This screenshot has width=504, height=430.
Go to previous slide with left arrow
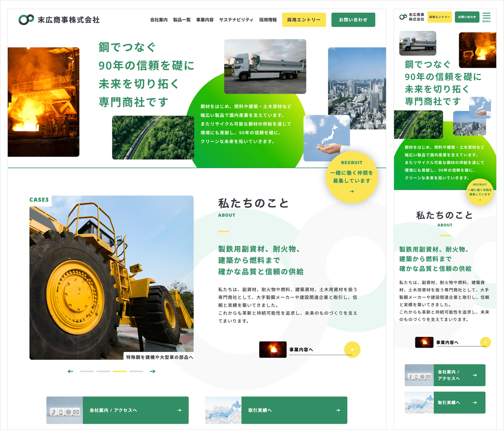[70, 371]
